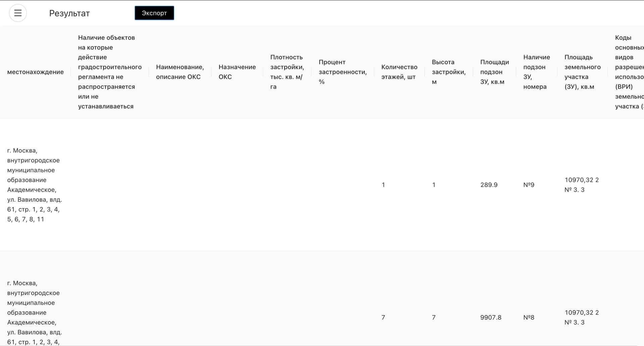Select the cell with value 9907.8

(490, 318)
